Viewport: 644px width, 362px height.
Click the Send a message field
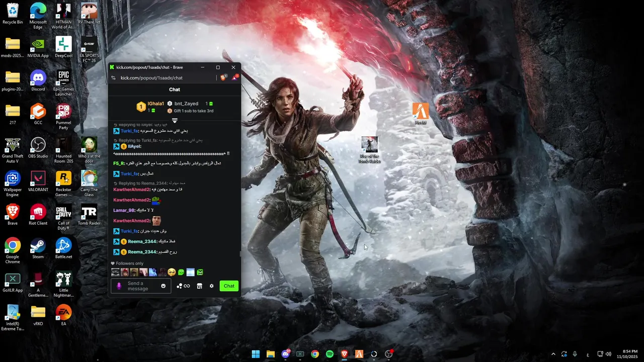(140, 286)
